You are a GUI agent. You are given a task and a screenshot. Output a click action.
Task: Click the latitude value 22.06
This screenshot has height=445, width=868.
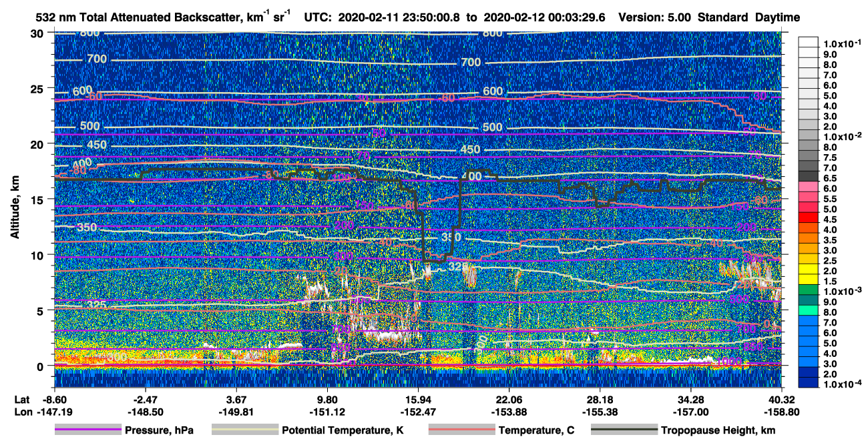[509, 399]
